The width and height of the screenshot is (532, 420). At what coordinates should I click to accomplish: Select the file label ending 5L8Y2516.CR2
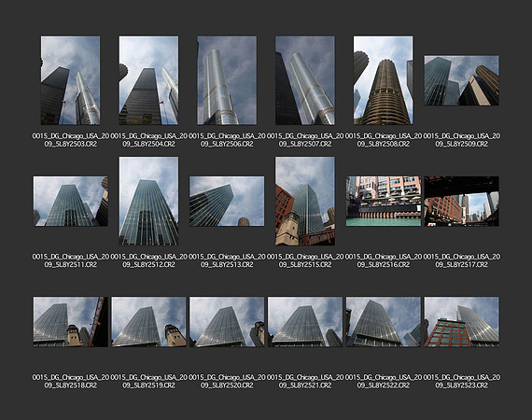click(384, 260)
